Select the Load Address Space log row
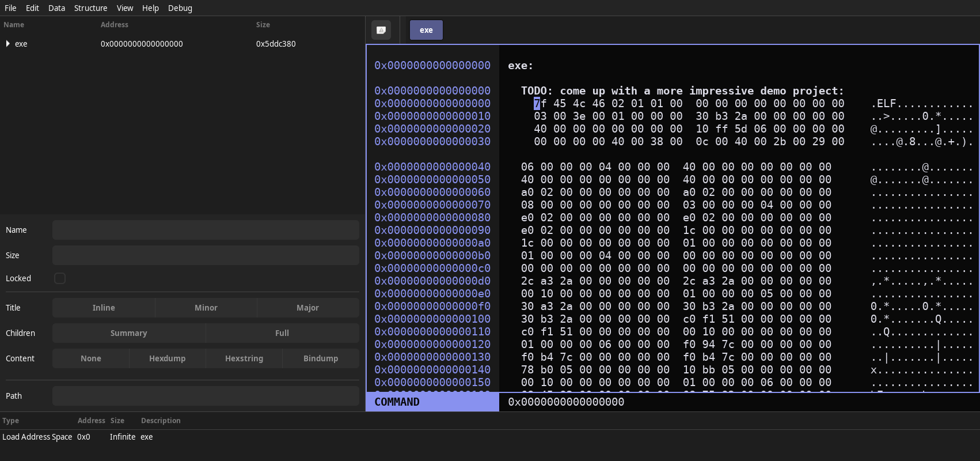The height and width of the screenshot is (461, 980). [489, 437]
